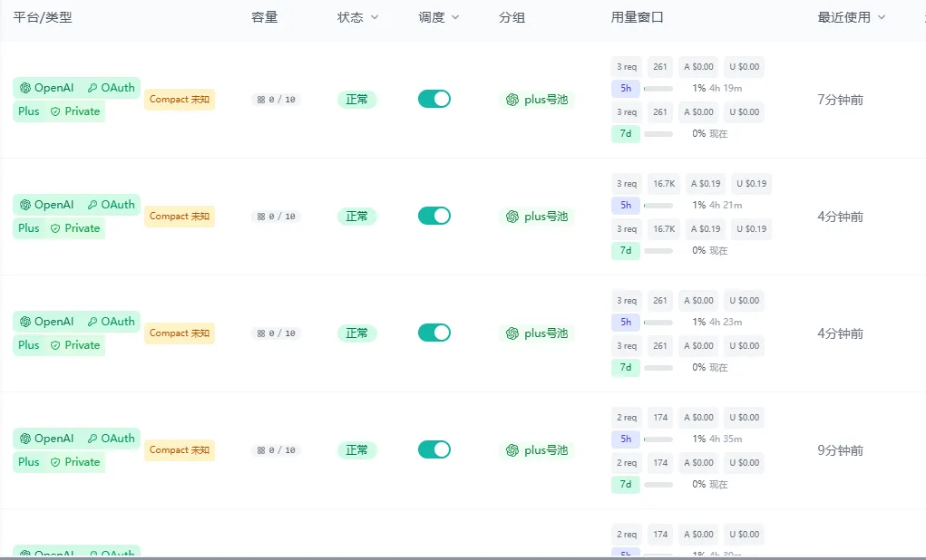
Task: Click capacity grid icon in the 4h 21m row
Action: tap(261, 217)
